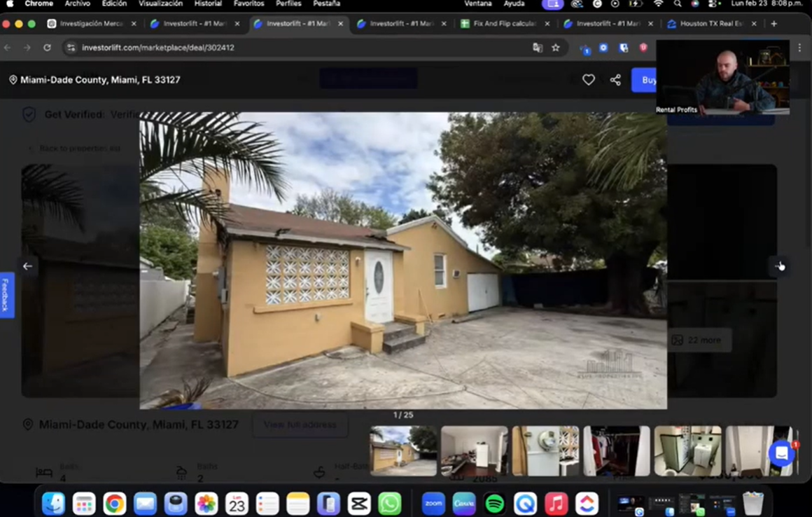Open the Historial menu
812x517 pixels.
pyautogui.click(x=208, y=4)
